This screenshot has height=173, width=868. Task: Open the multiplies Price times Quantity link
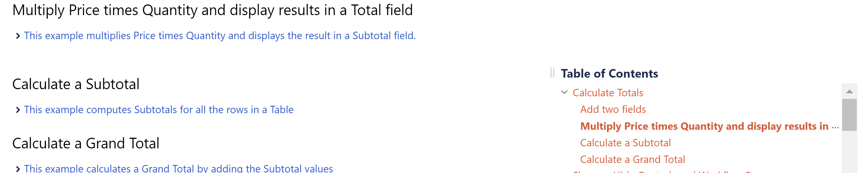pyautogui.click(x=220, y=36)
